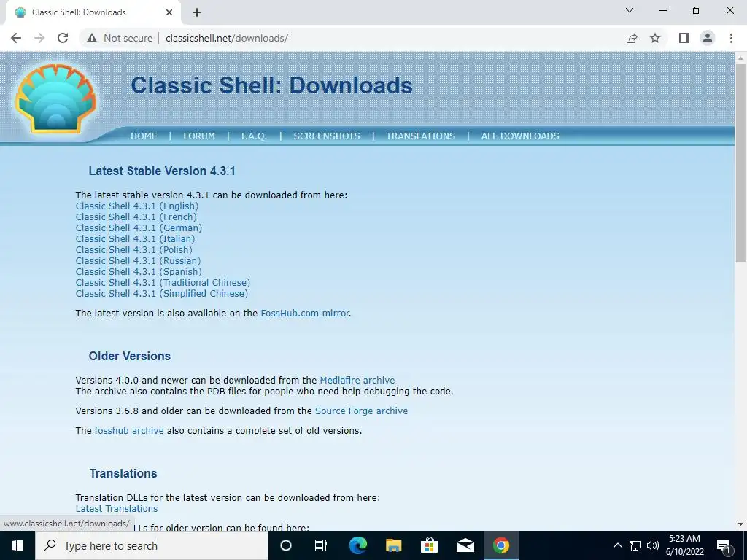
Task: Click scrollbar up arrow
Action: coord(741,58)
